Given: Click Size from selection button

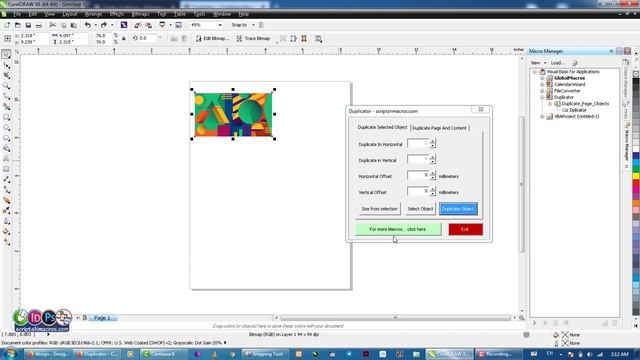Looking at the screenshot, I should tap(379, 209).
